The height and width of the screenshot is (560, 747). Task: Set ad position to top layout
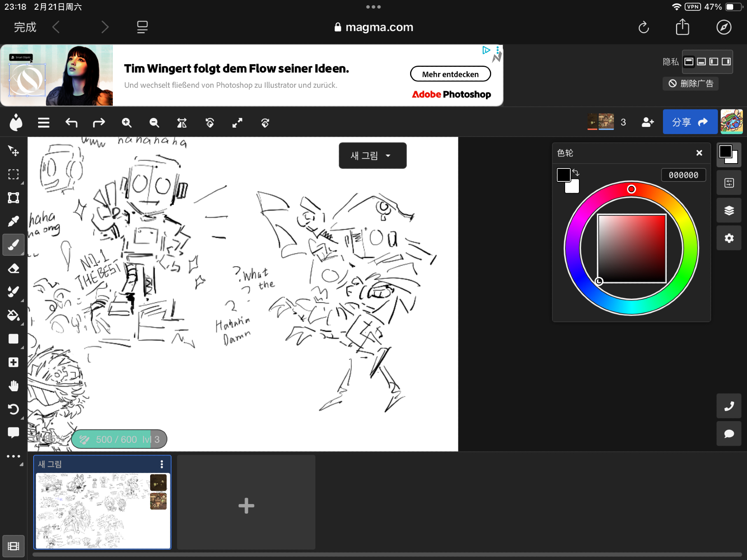point(689,62)
